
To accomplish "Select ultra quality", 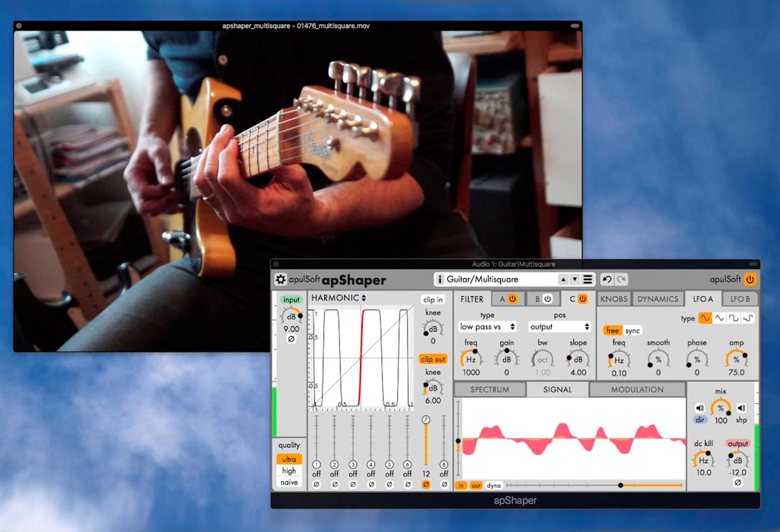I will (289, 459).
